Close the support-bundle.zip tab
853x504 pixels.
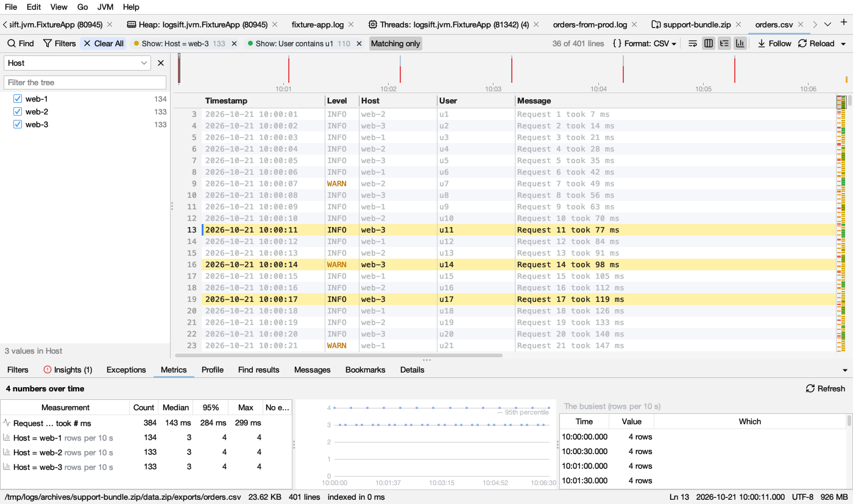(738, 25)
